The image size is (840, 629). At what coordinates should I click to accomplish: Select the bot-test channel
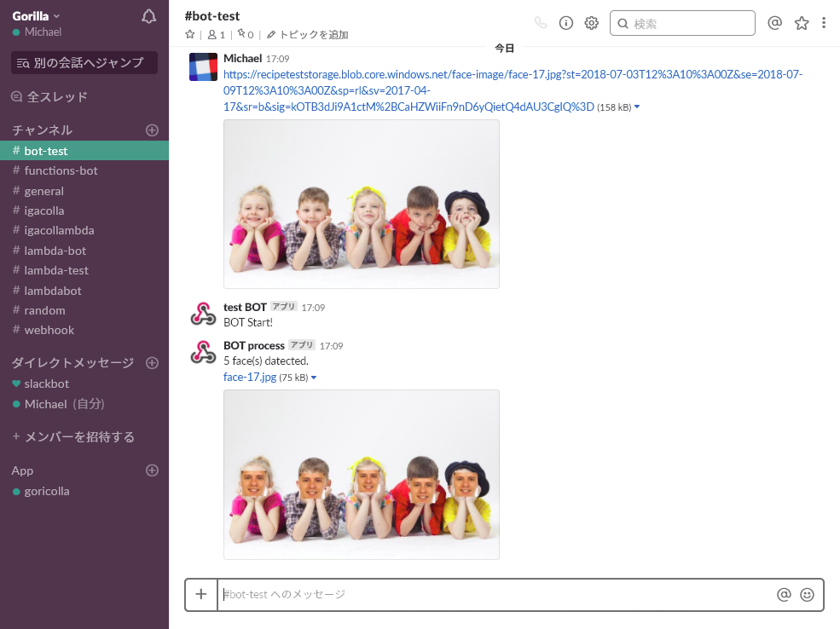click(84, 151)
